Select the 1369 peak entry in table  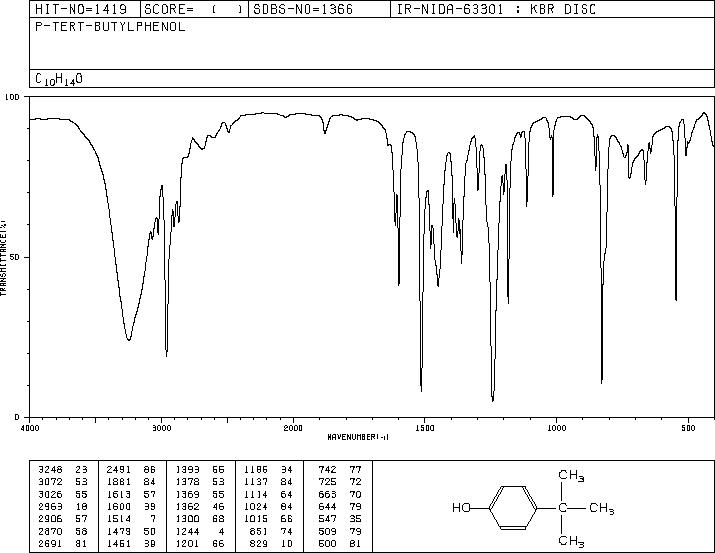point(200,494)
